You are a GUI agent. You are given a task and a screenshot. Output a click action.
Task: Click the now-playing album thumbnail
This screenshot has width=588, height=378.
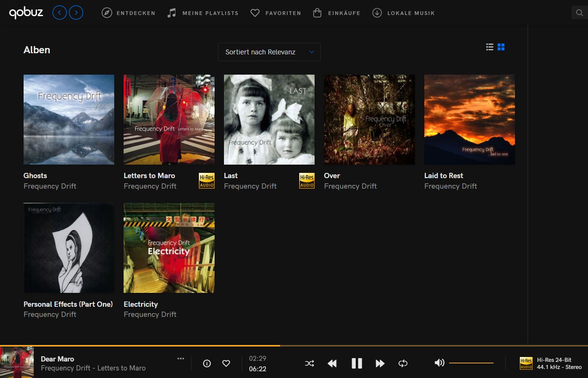click(17, 362)
